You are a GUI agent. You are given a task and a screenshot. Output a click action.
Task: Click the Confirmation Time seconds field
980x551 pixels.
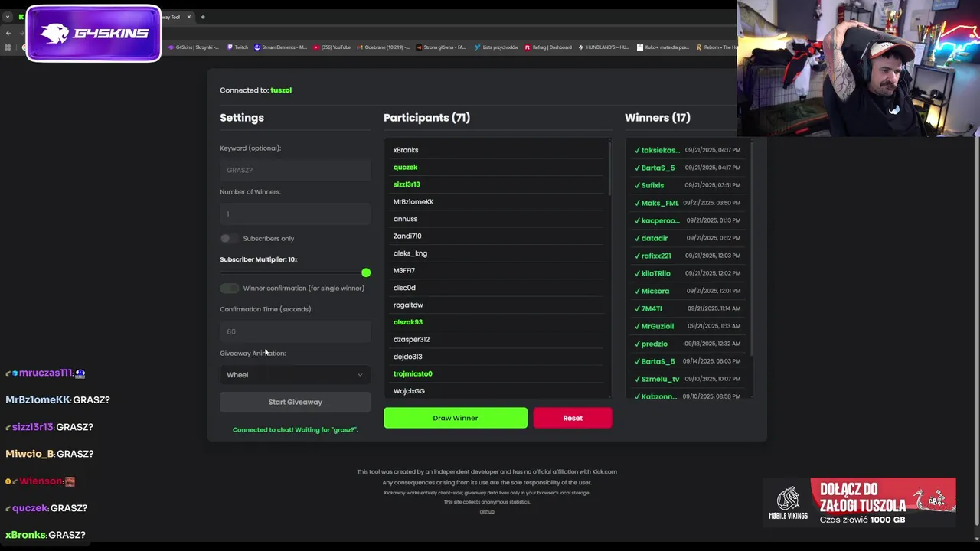pyautogui.click(x=295, y=331)
